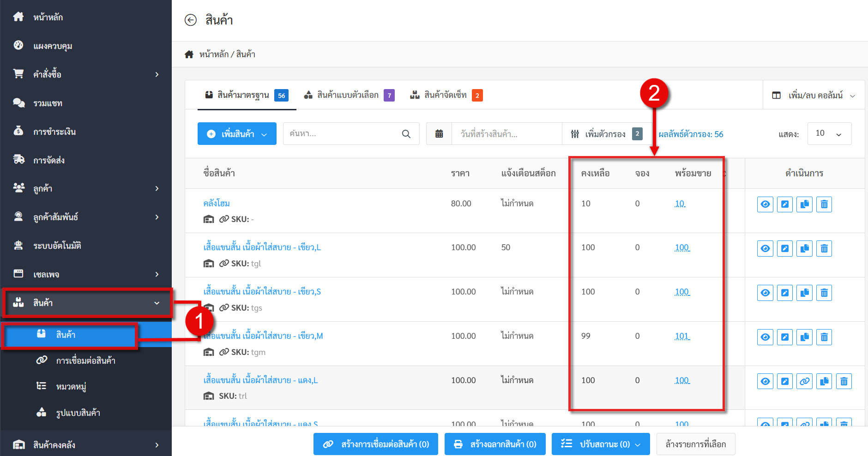Switch to สินค้าแบบตัวเลือก tab
This screenshot has width=868, height=456.
[349, 96]
